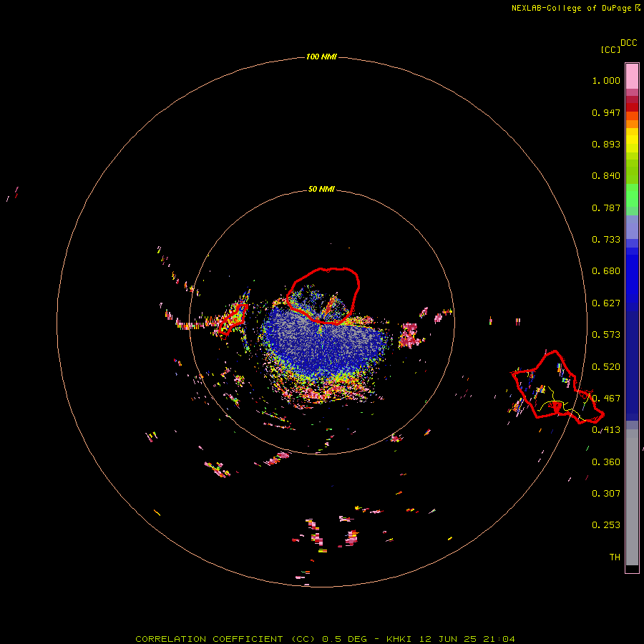
Task: Select the 1.000 scale value
Action: (x=606, y=80)
